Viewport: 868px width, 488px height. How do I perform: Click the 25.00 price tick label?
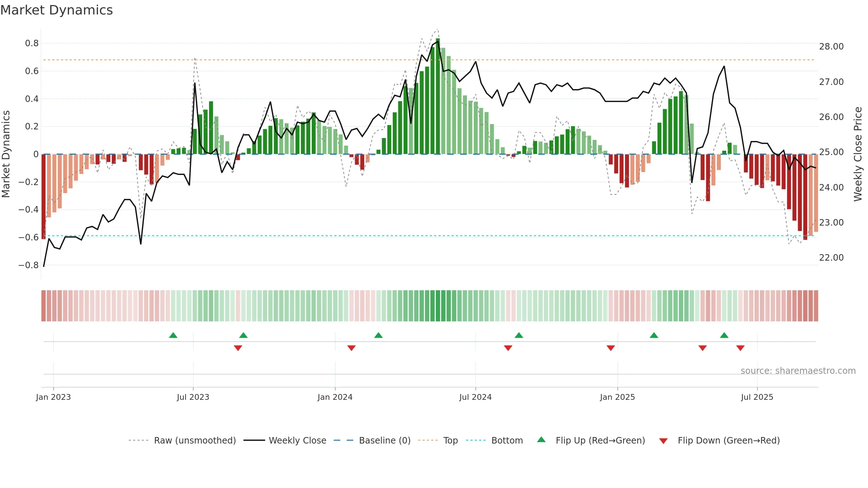[x=831, y=152]
